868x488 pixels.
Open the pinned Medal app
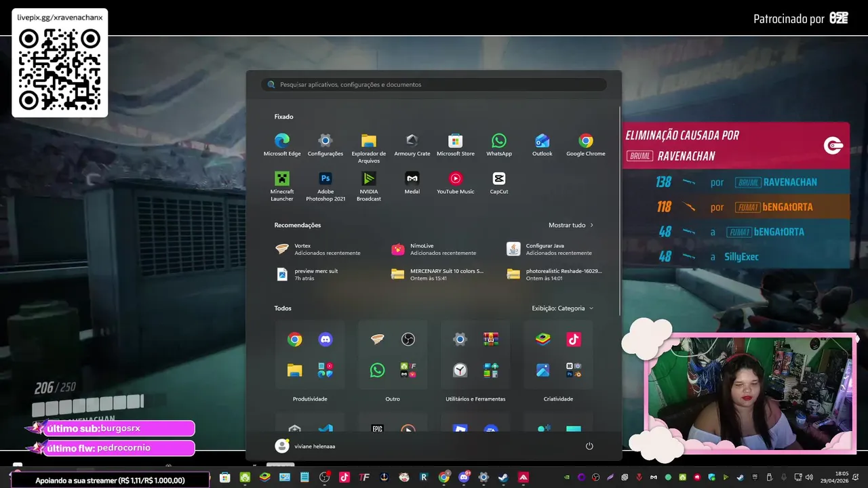(x=412, y=183)
